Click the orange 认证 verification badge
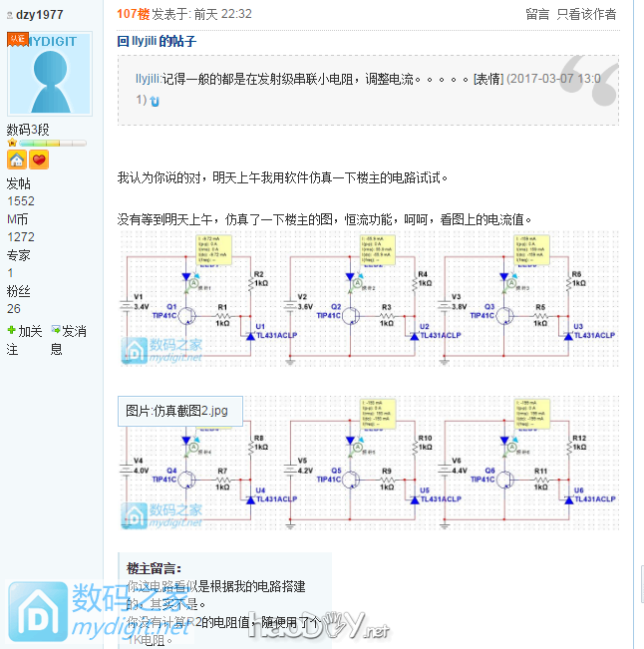This screenshot has width=644, height=649. (17, 38)
